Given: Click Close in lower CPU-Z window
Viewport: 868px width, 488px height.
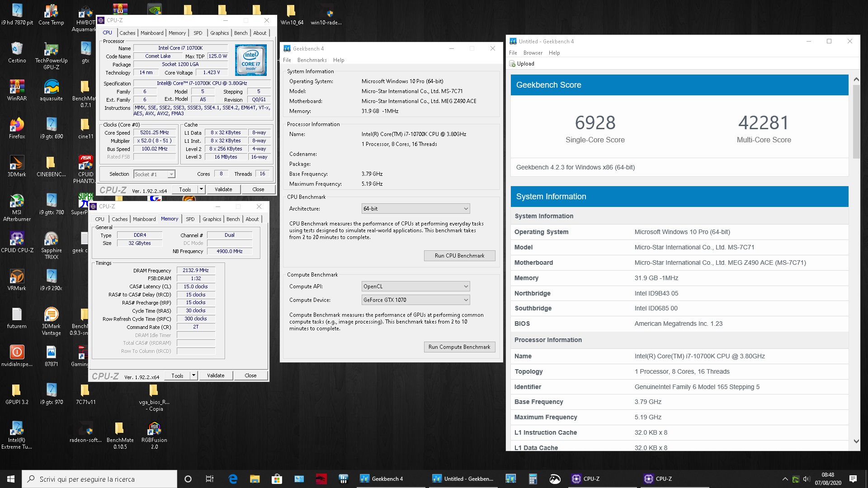Looking at the screenshot, I should (x=250, y=375).
